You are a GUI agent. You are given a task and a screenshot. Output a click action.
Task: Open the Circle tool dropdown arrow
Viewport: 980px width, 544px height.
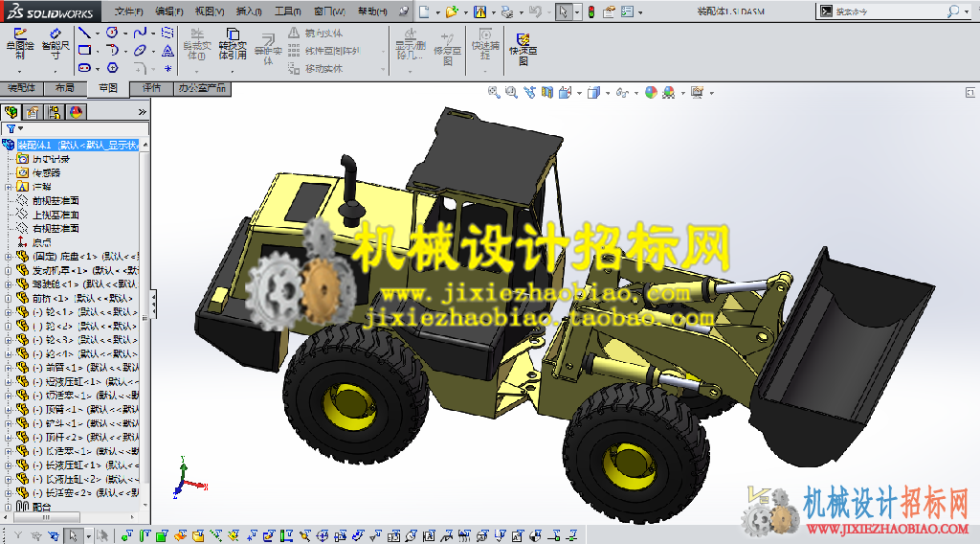pos(125,34)
